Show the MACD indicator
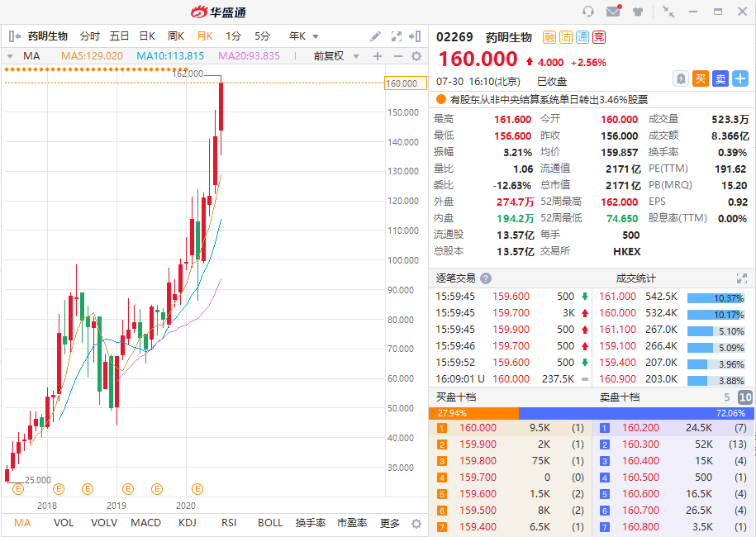 (x=145, y=523)
